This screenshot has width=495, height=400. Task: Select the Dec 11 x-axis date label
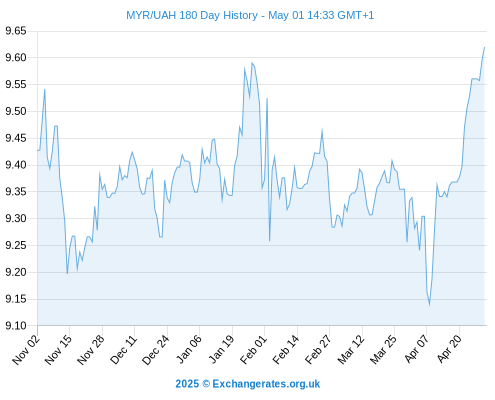123,350
